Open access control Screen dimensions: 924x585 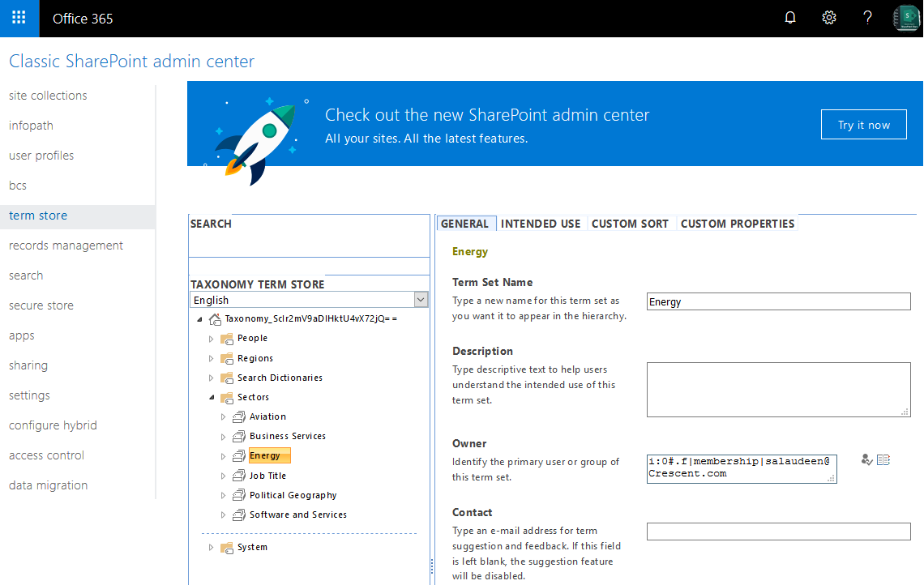[46, 455]
